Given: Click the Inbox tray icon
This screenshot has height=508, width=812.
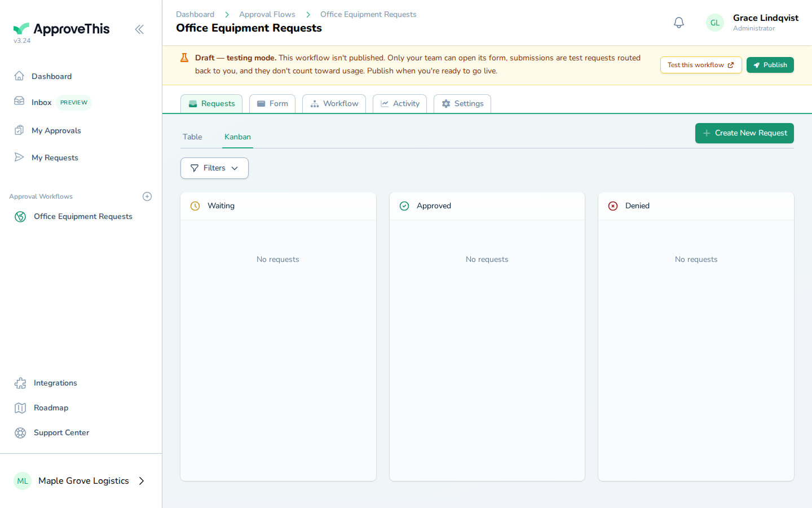Looking at the screenshot, I should click(x=19, y=102).
